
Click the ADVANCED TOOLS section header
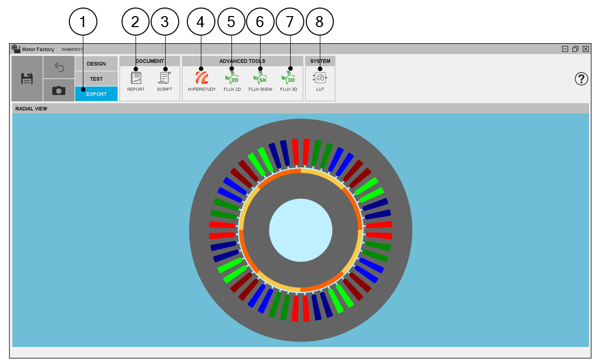coord(242,61)
